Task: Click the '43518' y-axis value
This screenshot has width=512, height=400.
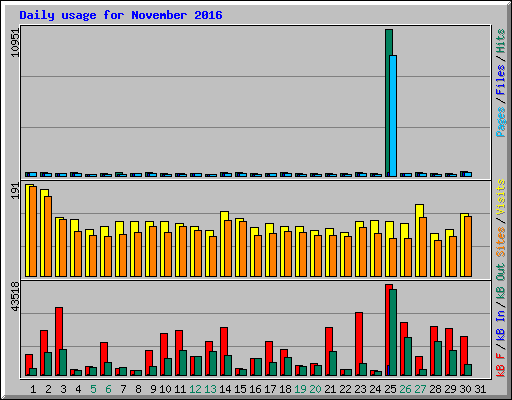Action: [15, 297]
